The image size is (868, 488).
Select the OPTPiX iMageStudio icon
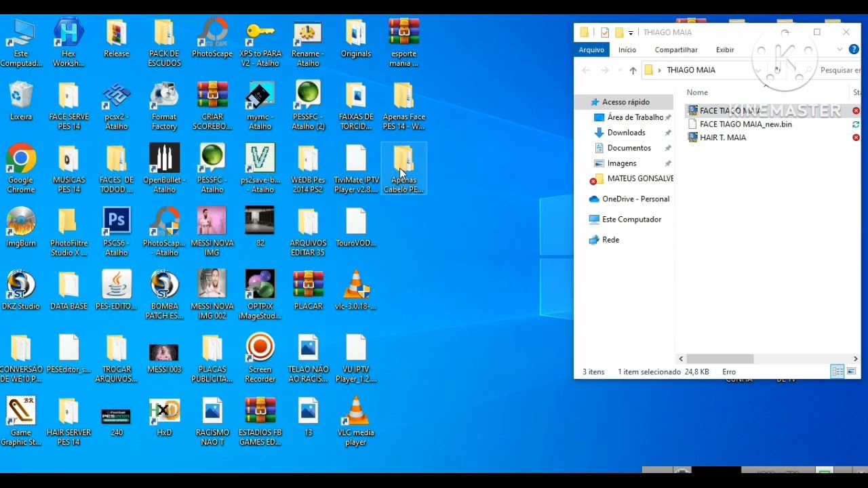(x=260, y=295)
